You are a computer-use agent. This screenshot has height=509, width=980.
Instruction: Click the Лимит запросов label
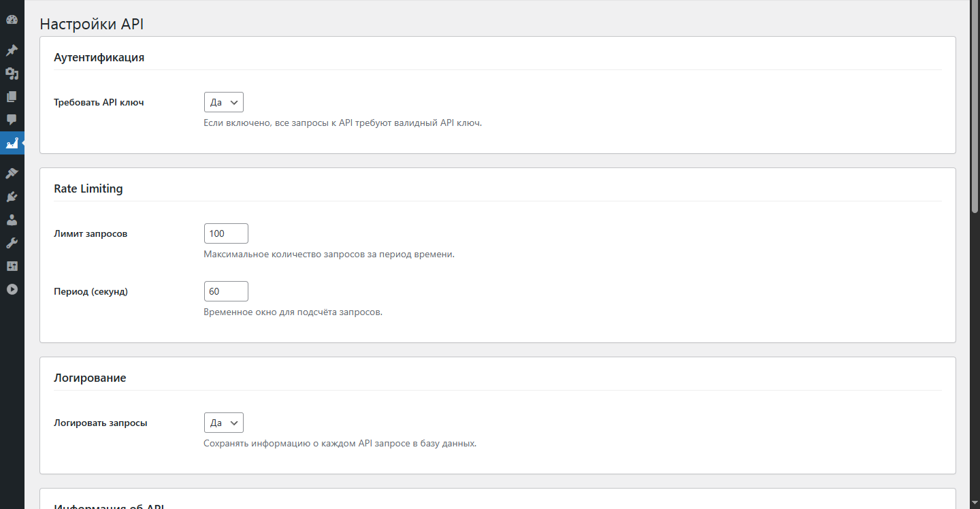click(91, 233)
